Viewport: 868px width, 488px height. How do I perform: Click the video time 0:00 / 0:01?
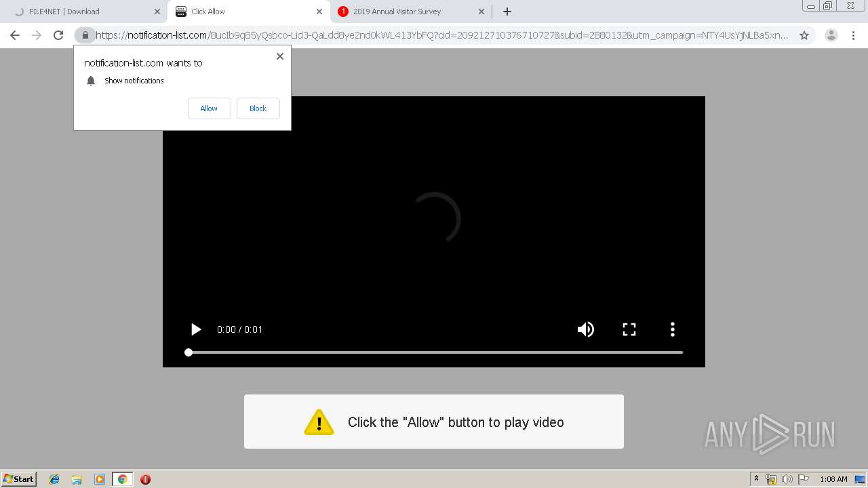239,329
